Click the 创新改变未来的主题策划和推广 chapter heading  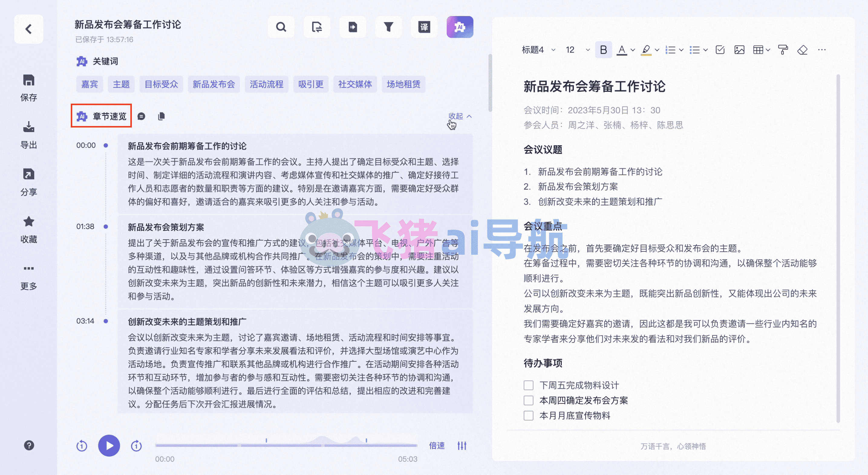(187, 322)
